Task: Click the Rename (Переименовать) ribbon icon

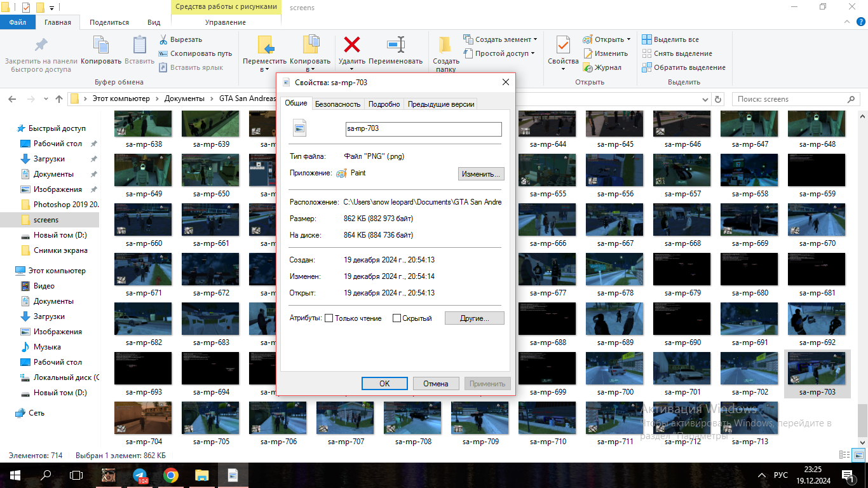Action: pos(395,45)
